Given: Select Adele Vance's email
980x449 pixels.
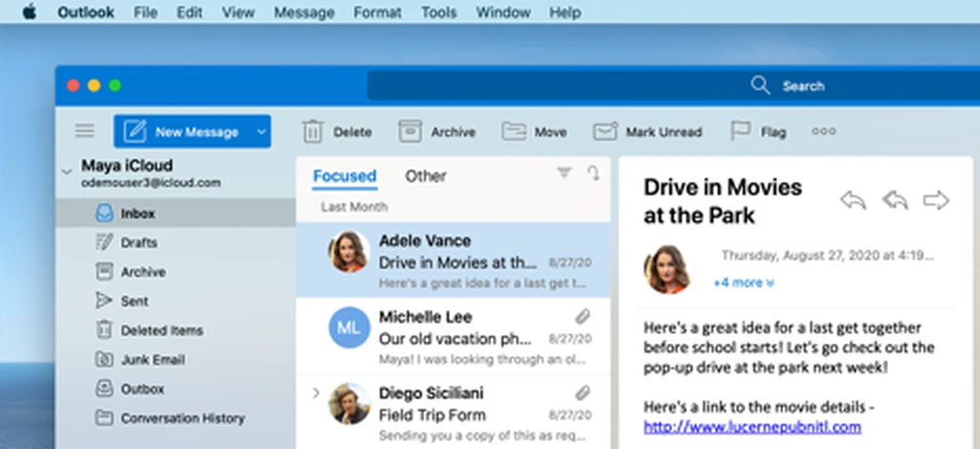Looking at the screenshot, I should [453, 260].
